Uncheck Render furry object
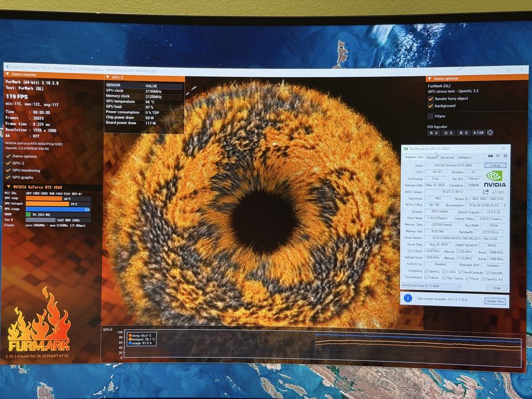 [431, 99]
